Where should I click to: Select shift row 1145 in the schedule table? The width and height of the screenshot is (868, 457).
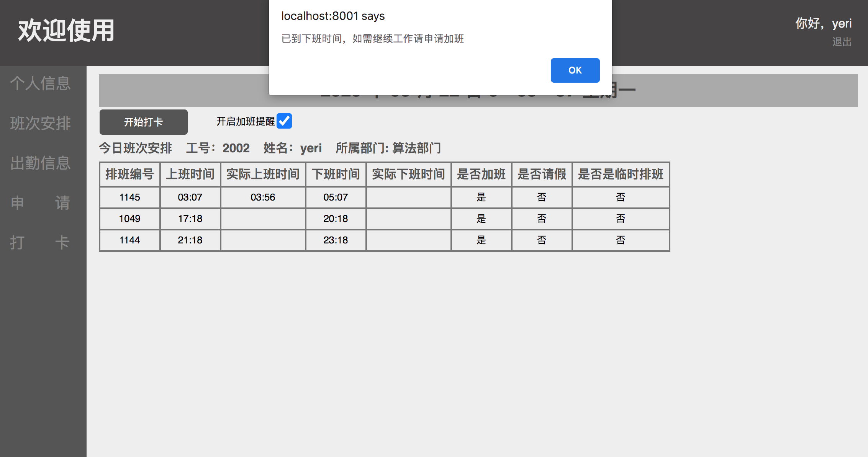point(129,197)
